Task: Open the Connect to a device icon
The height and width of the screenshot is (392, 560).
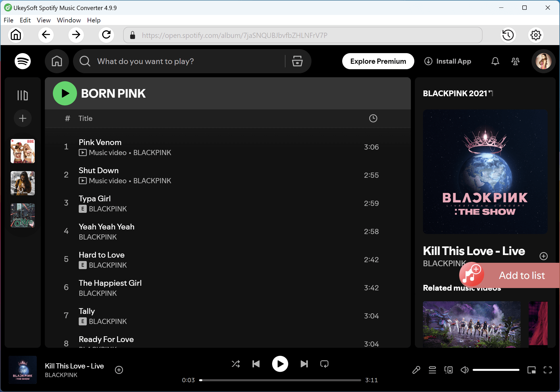Action: pyautogui.click(x=448, y=370)
